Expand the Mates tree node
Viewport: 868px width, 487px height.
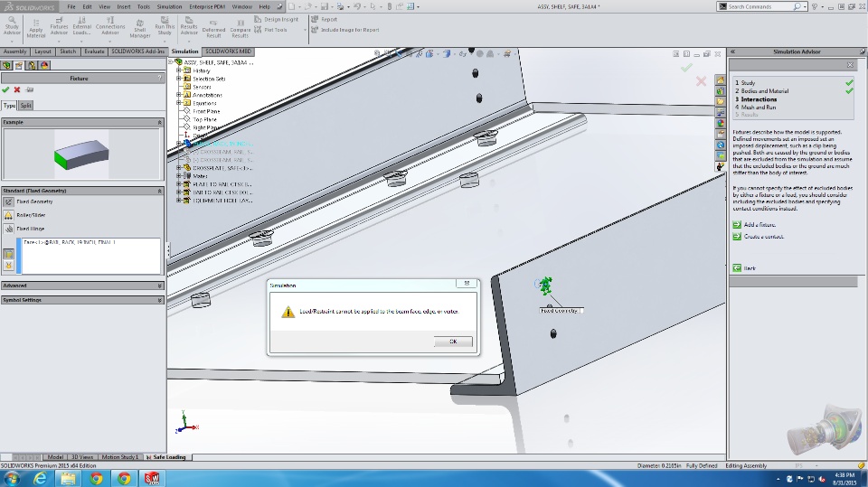[179, 176]
